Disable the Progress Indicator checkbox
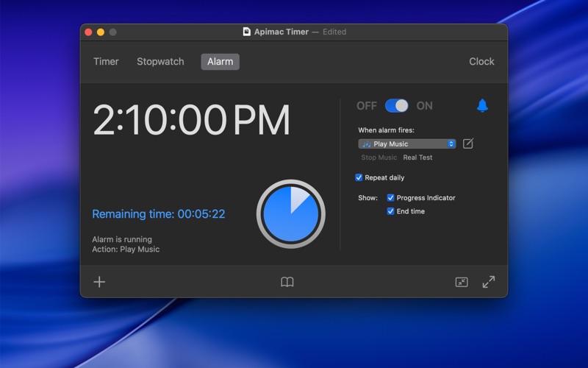 point(391,198)
